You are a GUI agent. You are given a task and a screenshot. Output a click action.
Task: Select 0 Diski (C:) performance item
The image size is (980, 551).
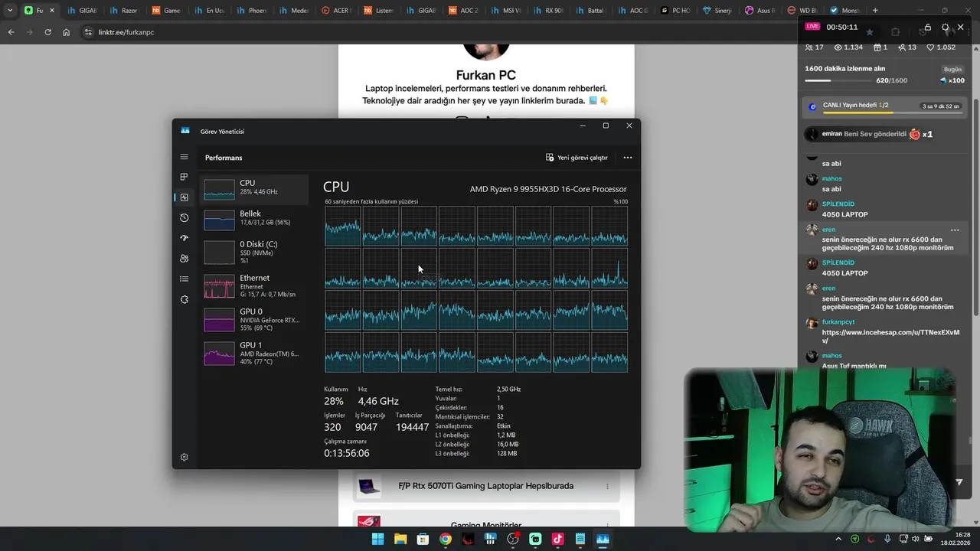(254, 252)
